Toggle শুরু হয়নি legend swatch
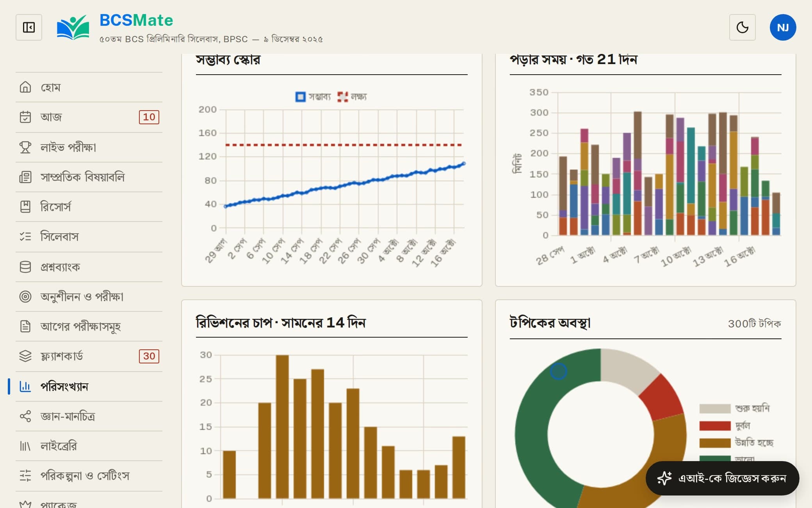 tap(715, 408)
